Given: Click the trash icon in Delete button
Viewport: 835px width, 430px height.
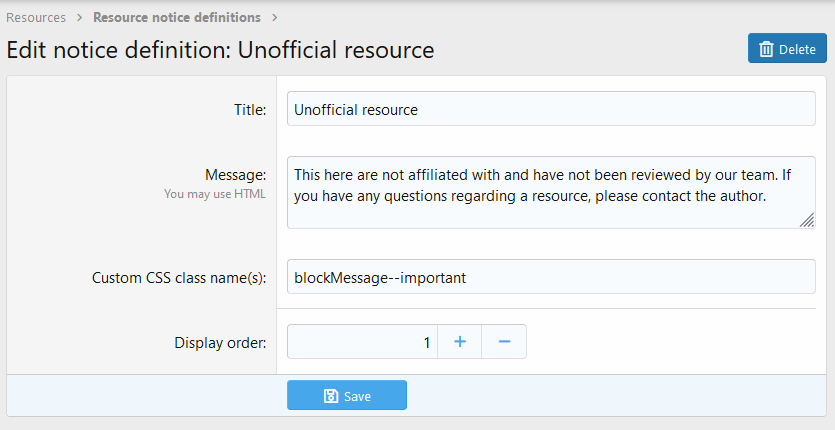Looking at the screenshot, I should [766, 49].
